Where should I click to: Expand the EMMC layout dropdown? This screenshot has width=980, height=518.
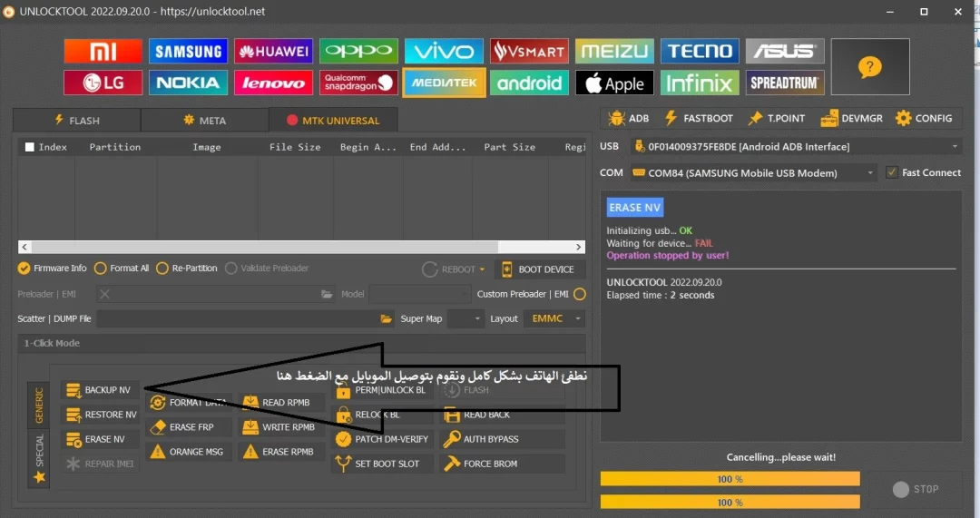(x=578, y=319)
